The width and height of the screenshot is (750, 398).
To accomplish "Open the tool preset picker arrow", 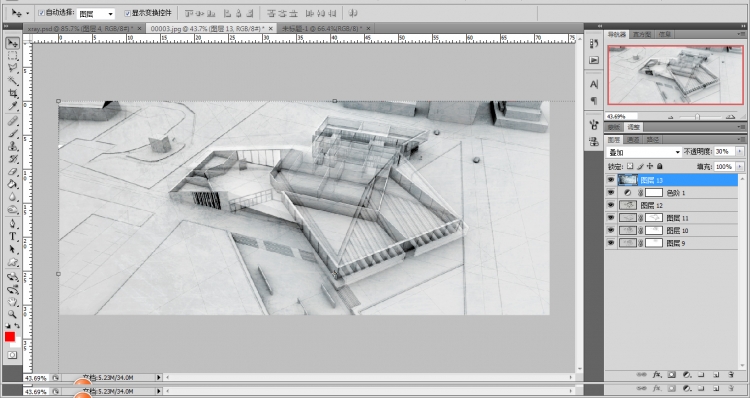I will point(27,13).
